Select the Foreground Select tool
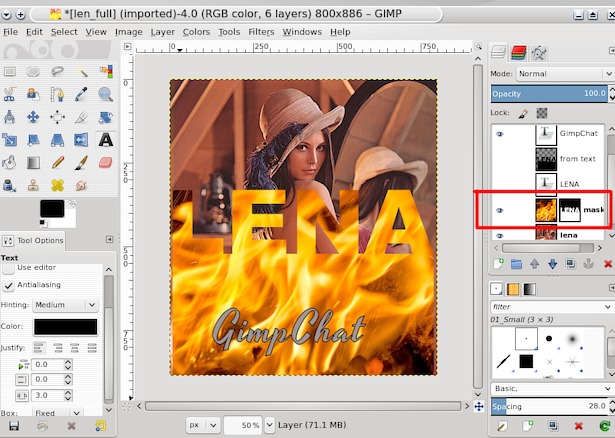 33,95
